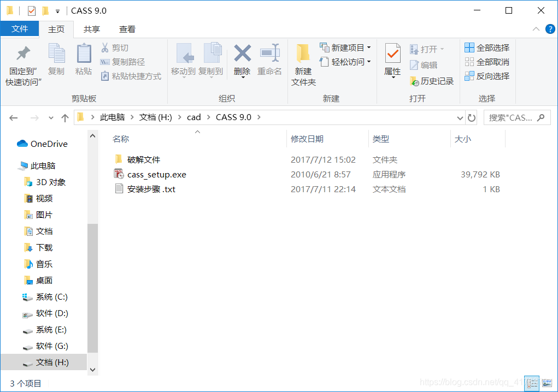Click breadcrumb cad
The image size is (558, 392).
point(194,117)
